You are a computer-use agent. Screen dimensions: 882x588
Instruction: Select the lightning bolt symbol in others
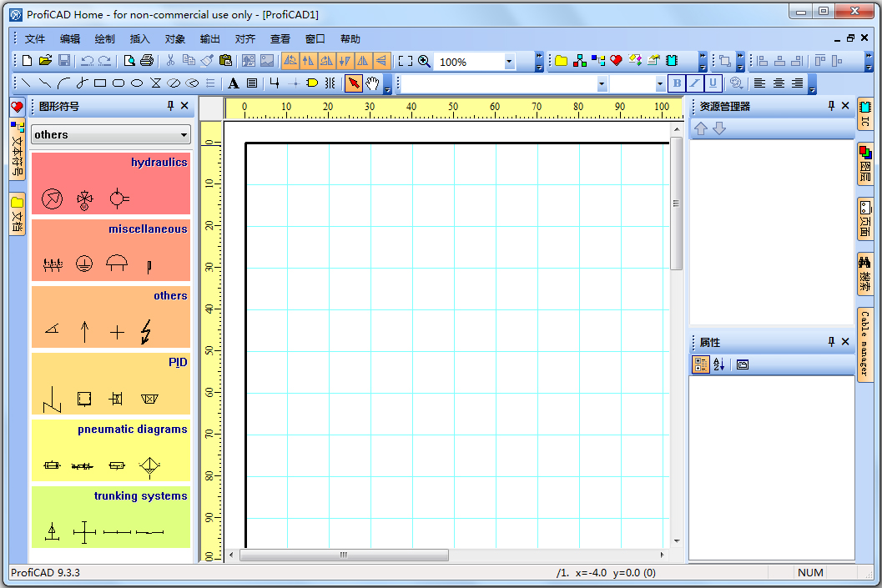(x=146, y=332)
